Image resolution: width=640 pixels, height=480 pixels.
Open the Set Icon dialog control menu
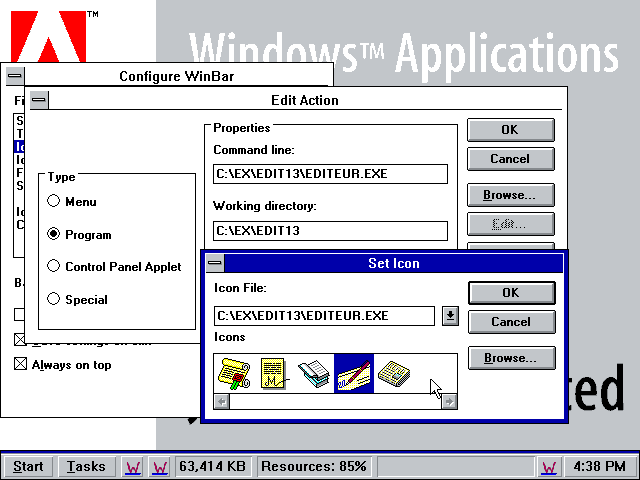click(215, 263)
